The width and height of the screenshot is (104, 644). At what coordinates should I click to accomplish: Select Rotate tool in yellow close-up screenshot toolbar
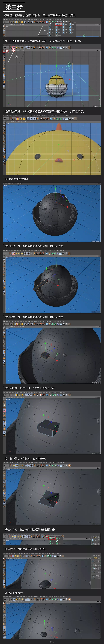(x=21, y=119)
